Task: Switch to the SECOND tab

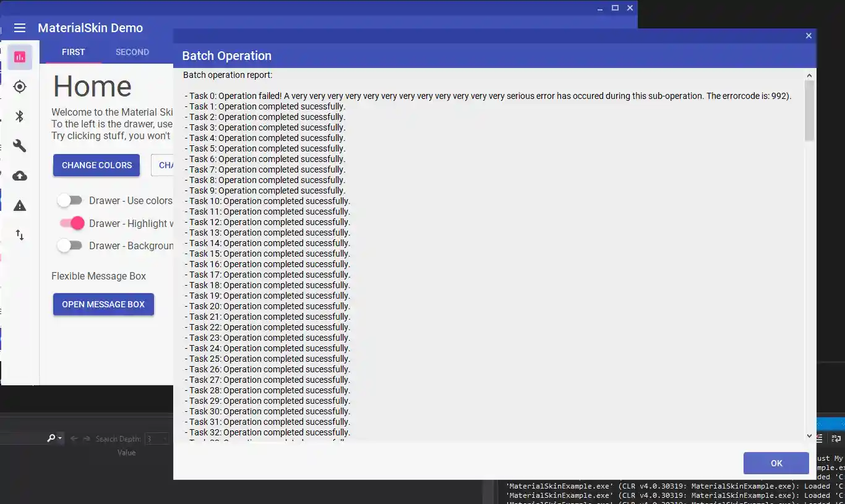Action: [132, 52]
